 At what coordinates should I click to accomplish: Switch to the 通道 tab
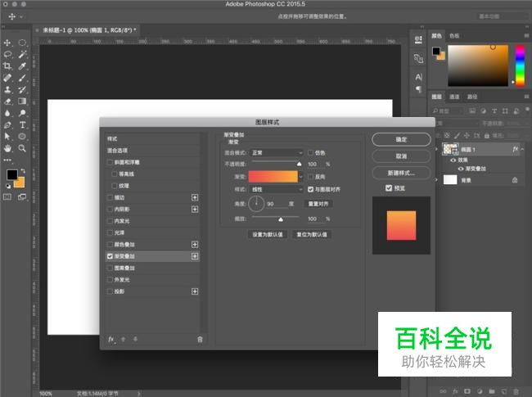coord(454,97)
